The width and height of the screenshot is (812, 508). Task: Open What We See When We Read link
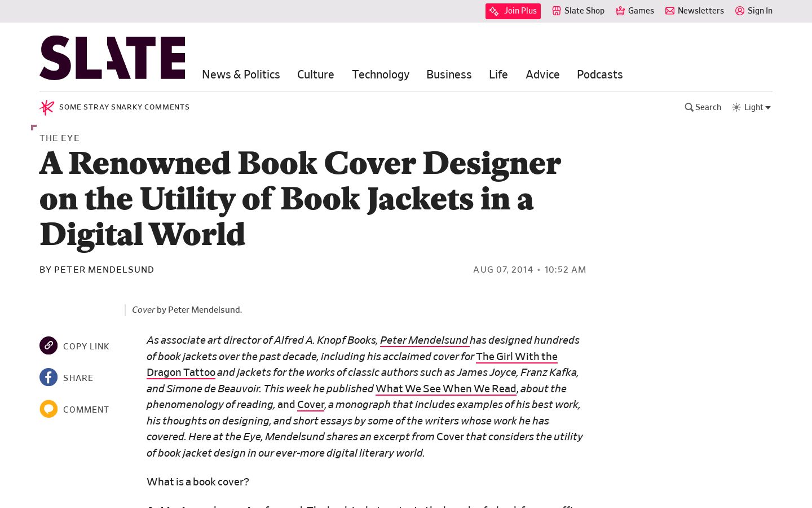pyautogui.click(x=445, y=389)
